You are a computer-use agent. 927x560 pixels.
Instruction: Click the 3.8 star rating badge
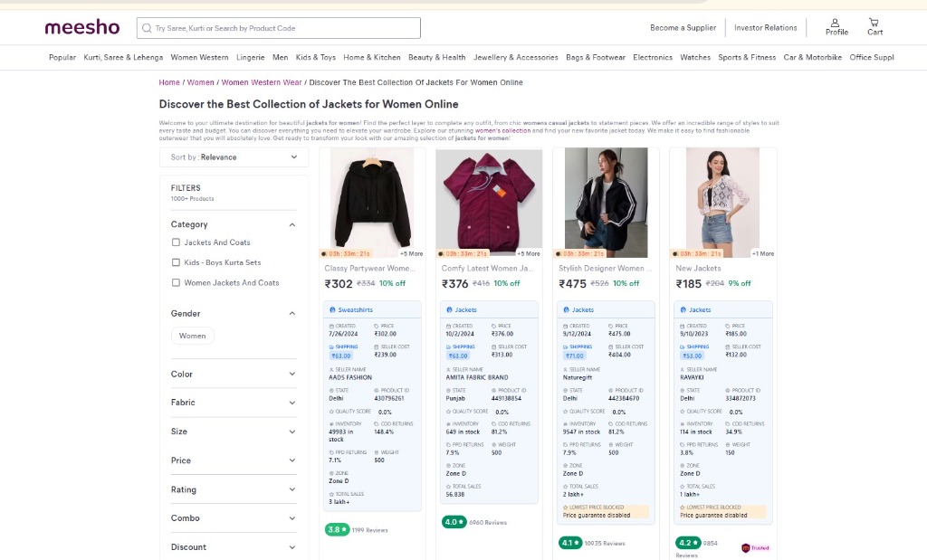(x=337, y=530)
